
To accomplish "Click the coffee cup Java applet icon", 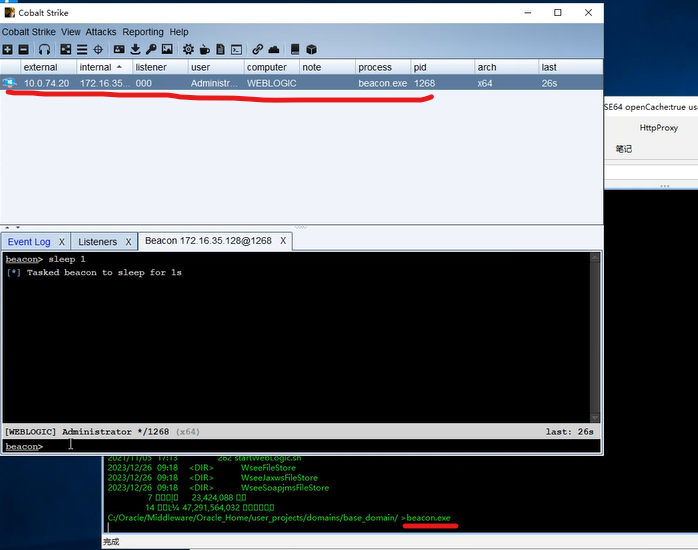I will [205, 49].
